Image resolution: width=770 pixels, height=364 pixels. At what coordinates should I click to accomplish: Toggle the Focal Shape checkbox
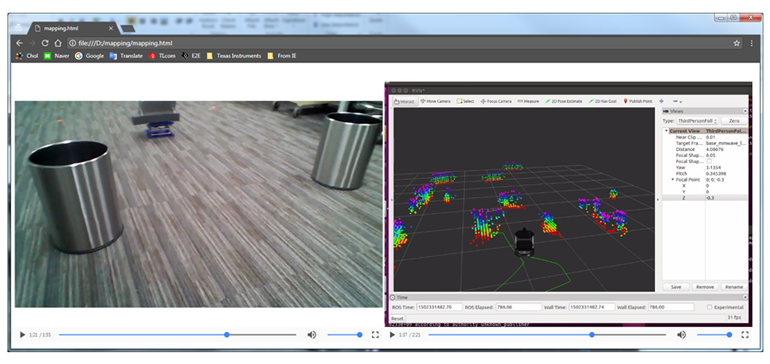(709, 161)
